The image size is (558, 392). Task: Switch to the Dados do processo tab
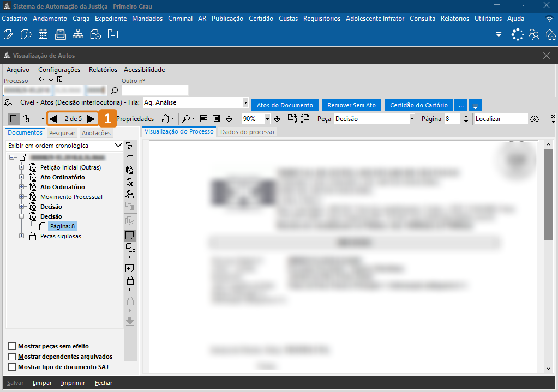click(x=247, y=132)
